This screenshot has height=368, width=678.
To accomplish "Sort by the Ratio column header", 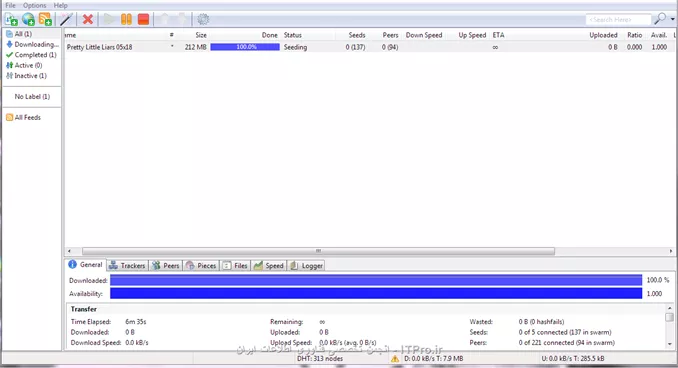I will tap(635, 35).
